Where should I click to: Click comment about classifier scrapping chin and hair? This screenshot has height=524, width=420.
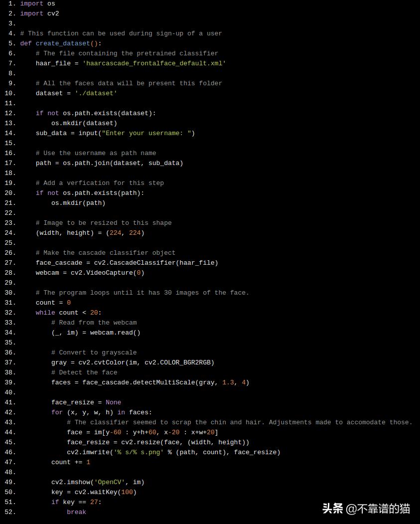(239, 422)
